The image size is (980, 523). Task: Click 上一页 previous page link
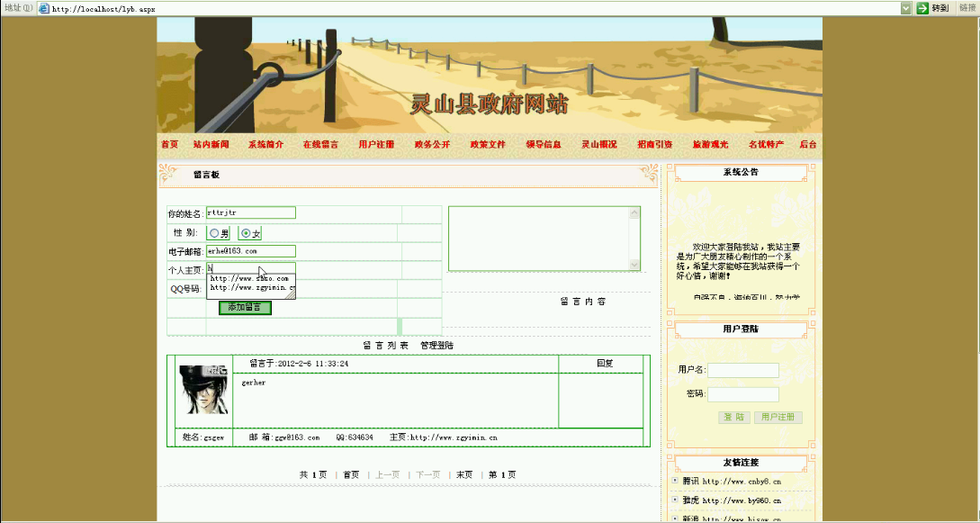(x=388, y=475)
